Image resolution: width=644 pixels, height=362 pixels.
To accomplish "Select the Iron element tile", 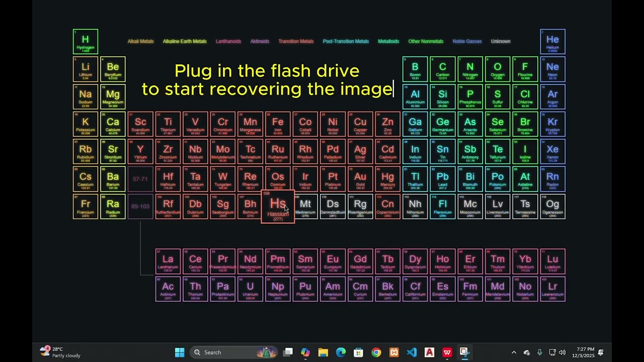I will pos(278,124).
